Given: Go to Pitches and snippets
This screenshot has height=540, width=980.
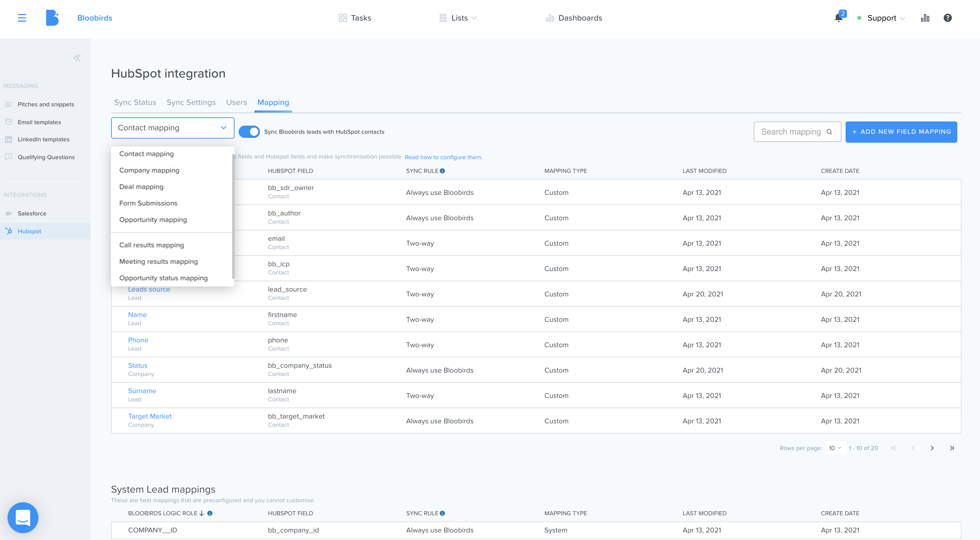Looking at the screenshot, I should (46, 104).
